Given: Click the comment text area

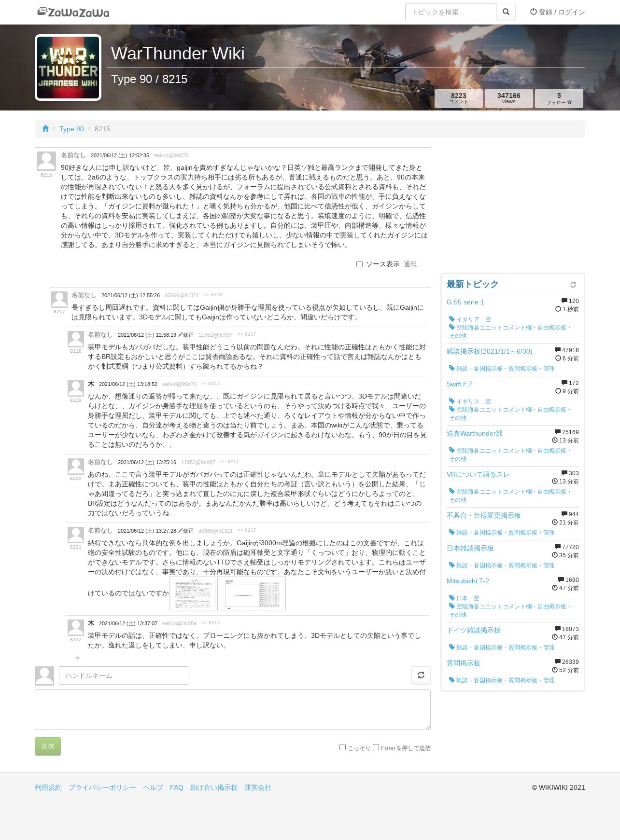Looking at the screenshot, I should tap(233, 710).
